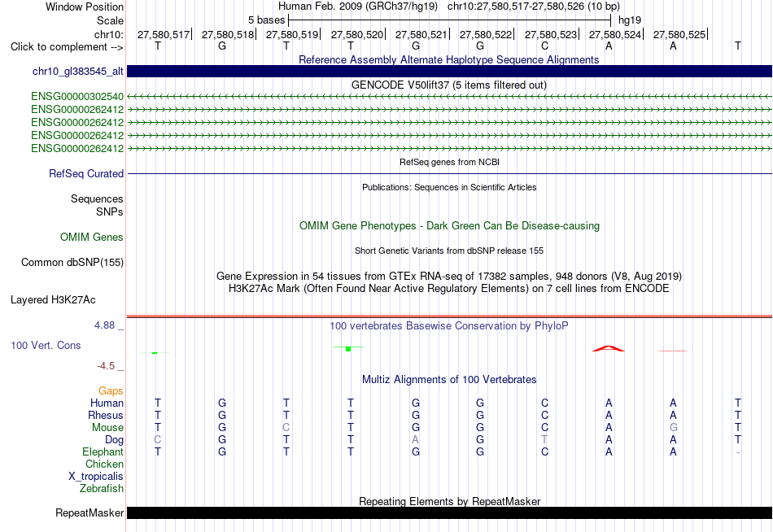Click the 4.88 PhyloP maximum value
The height and width of the screenshot is (532, 773).
104,325
